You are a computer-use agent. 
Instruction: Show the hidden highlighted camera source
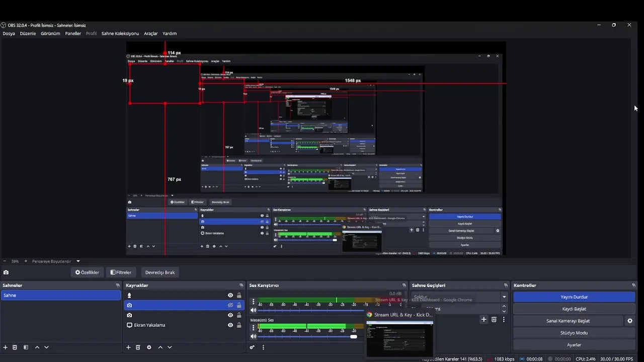230,305
